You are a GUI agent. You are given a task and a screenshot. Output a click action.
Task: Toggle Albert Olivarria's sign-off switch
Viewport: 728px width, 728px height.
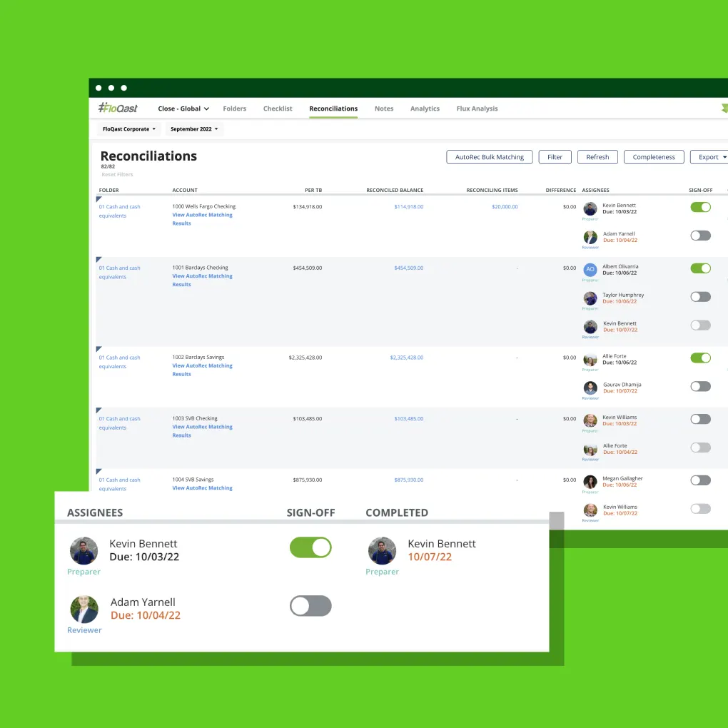[x=701, y=268]
